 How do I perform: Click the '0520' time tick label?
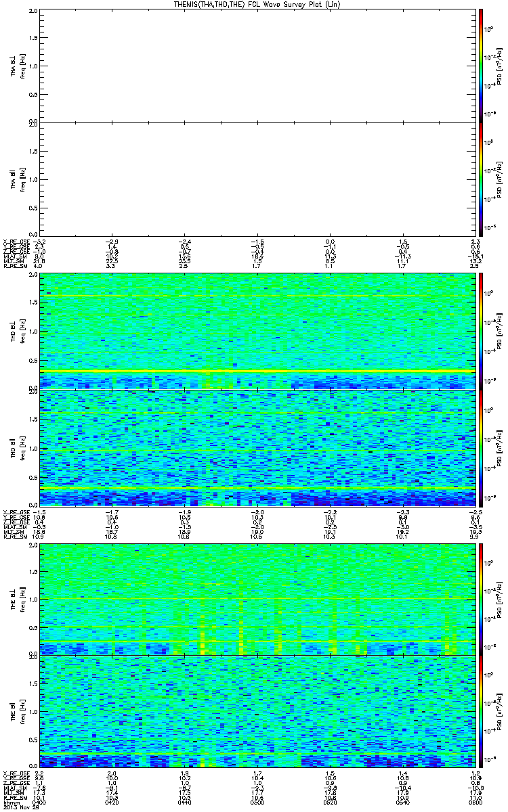pyautogui.click(x=331, y=802)
